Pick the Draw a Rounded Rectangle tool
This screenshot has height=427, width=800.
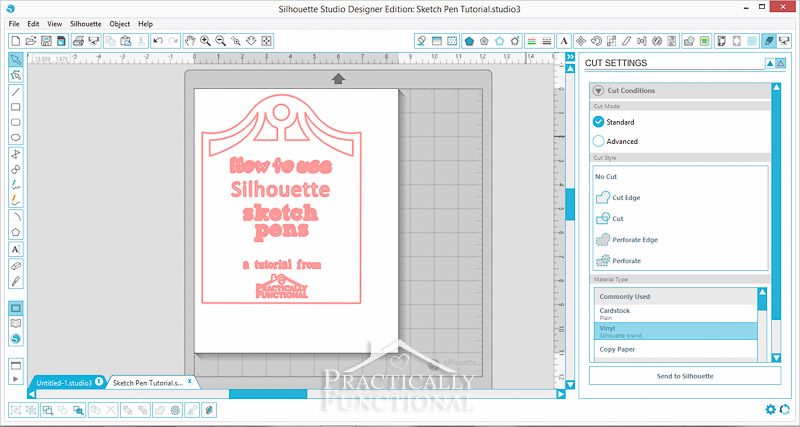point(16,122)
